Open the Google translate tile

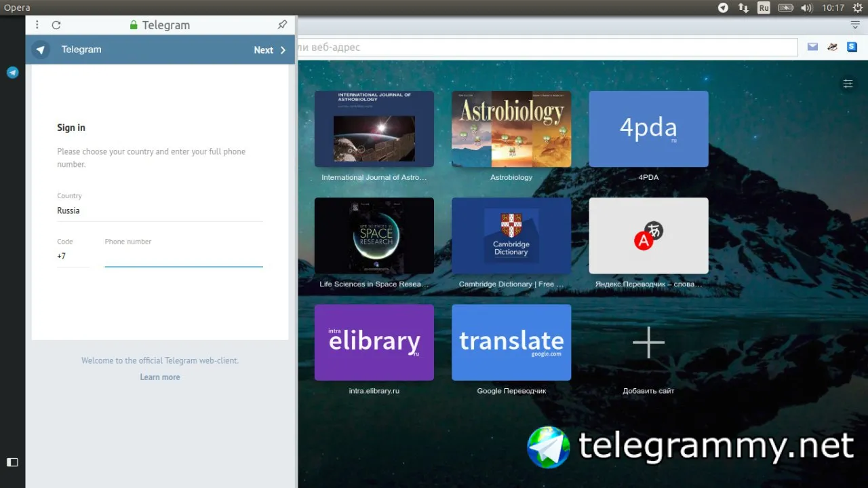511,342
